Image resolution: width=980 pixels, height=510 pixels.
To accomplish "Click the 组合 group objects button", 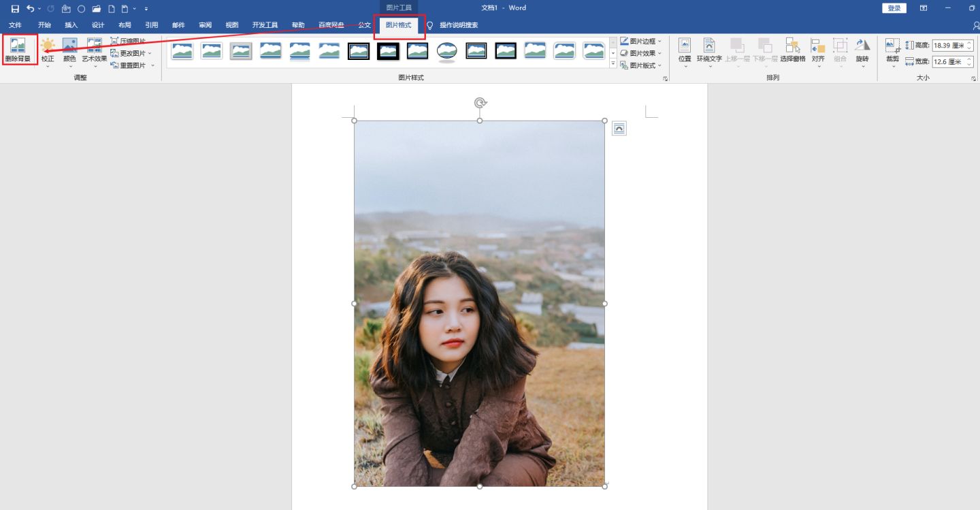I will [840, 52].
